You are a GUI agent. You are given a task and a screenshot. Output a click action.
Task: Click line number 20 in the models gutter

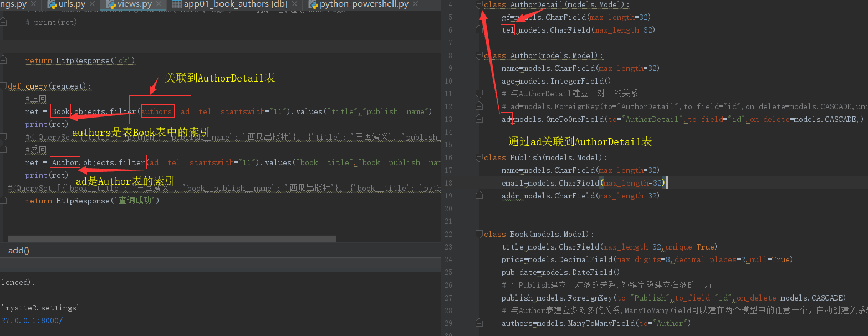pyautogui.click(x=449, y=208)
